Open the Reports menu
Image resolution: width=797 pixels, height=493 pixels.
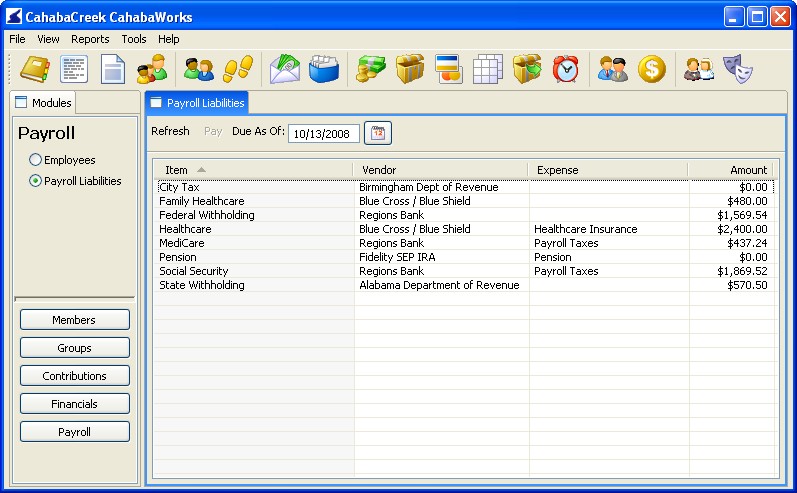tap(90, 39)
